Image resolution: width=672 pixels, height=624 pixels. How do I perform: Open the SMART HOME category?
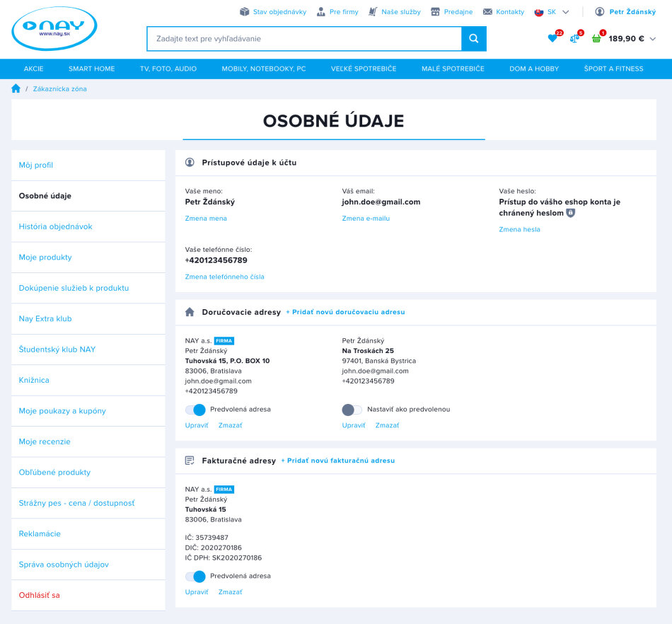pos(91,69)
